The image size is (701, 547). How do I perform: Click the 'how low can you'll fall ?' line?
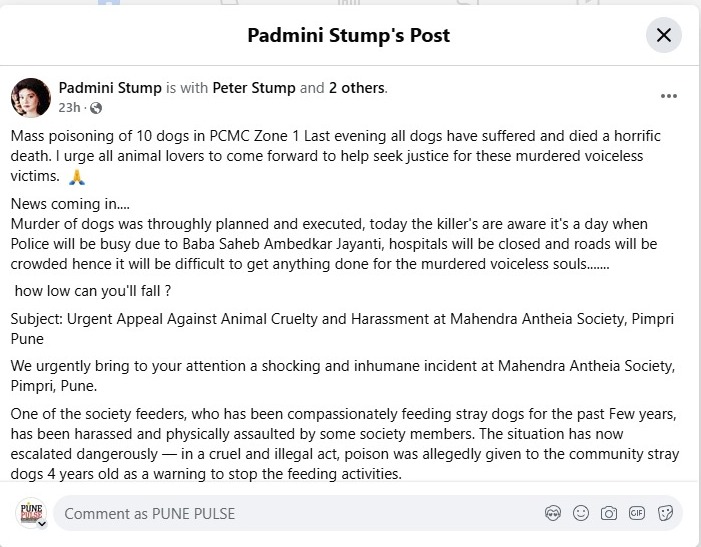(x=98, y=290)
